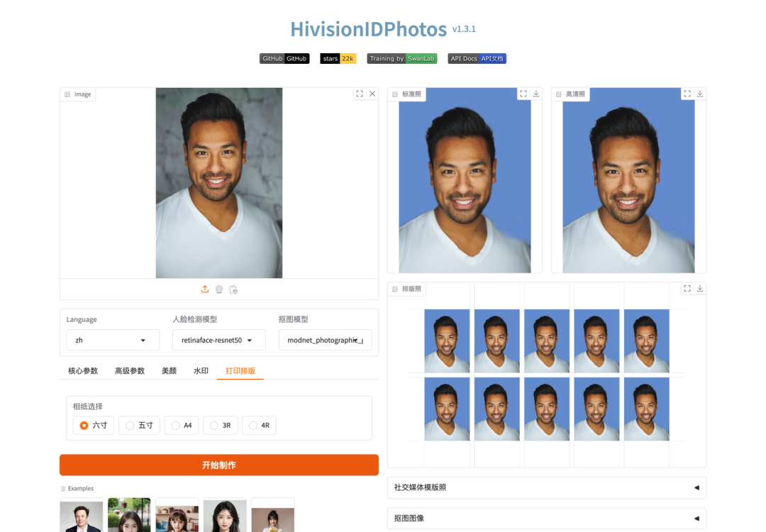The width and height of the screenshot is (766, 532).
Task: Select the 打印排版 print layout tab
Action: [x=240, y=371]
